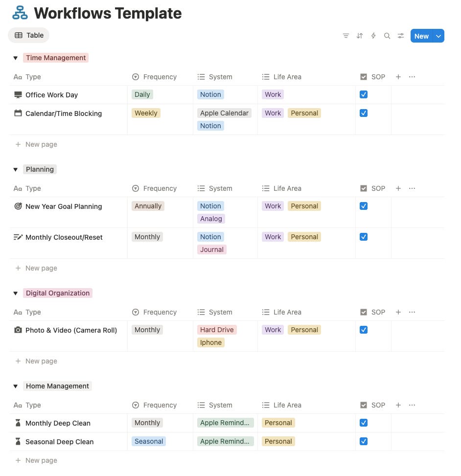Image resolution: width=461 pixels, height=476 pixels.
Task: Click the Office Work Day computer icon
Action: [18, 95]
